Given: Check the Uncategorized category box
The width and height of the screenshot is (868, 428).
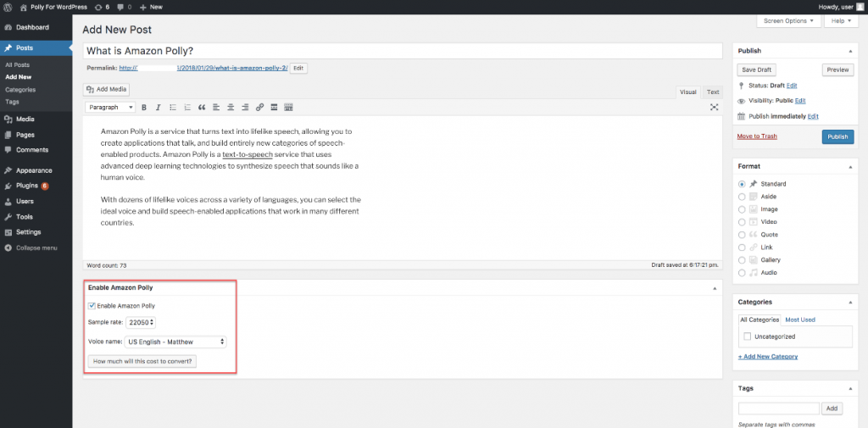Looking at the screenshot, I should click(747, 336).
